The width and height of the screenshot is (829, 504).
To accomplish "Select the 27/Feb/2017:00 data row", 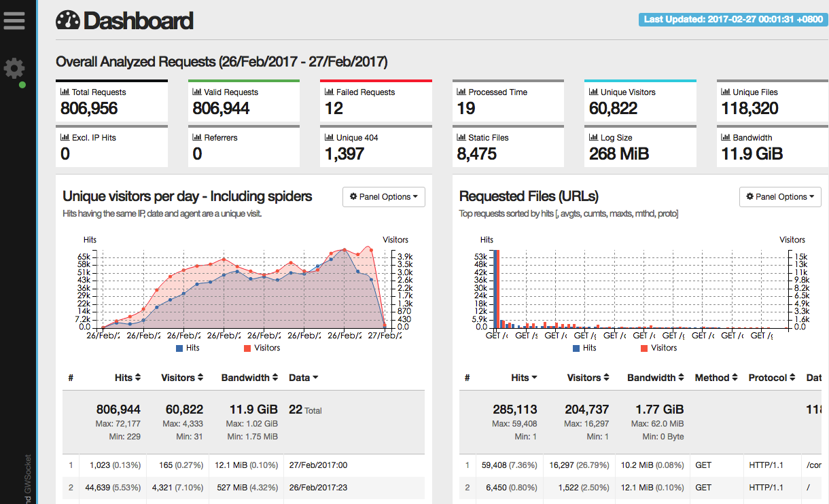I will point(243,465).
